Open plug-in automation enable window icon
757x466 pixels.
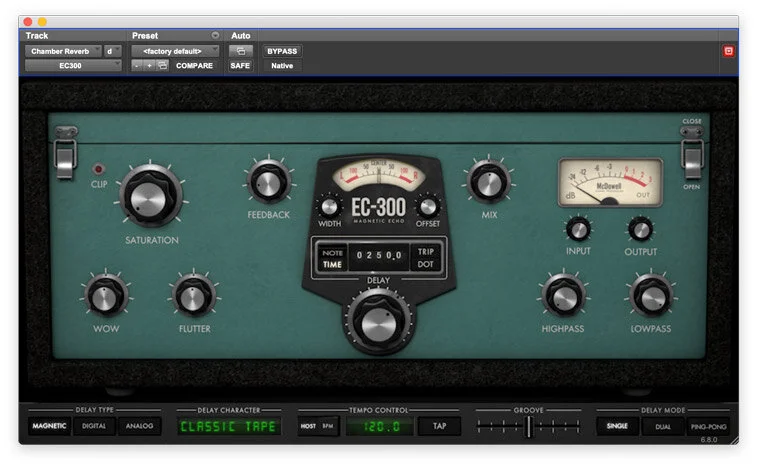click(240, 51)
